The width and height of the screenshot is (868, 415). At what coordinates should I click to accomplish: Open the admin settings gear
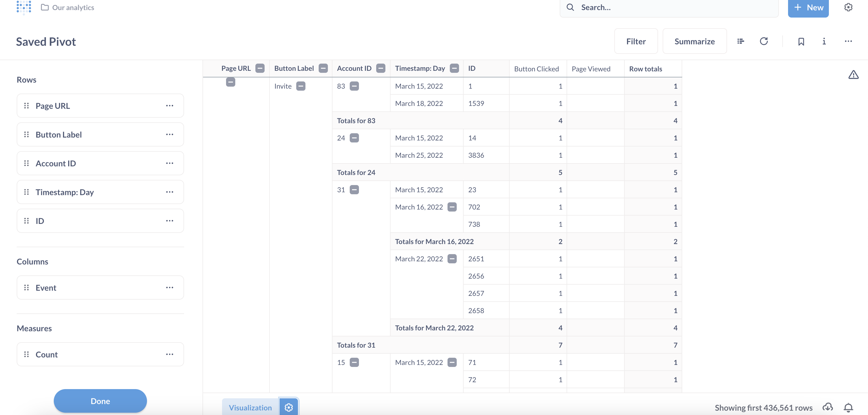848,7
